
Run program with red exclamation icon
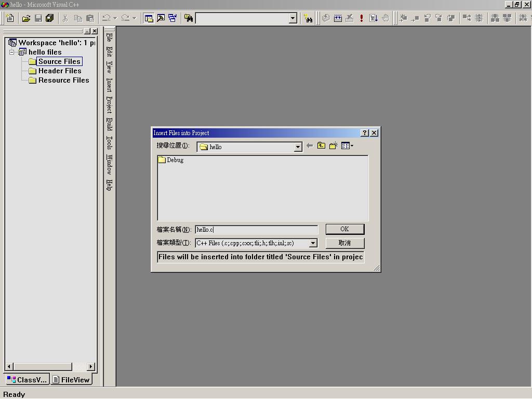pos(362,18)
